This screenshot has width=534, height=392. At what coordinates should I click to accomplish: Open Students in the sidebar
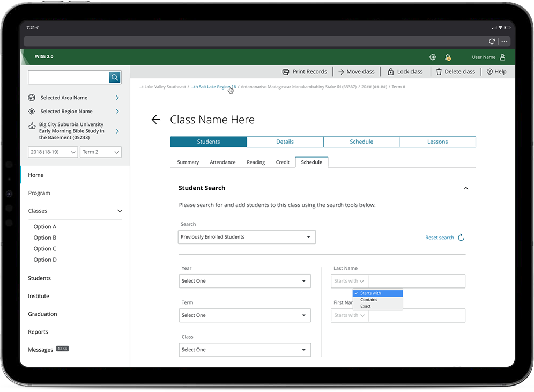[x=39, y=278]
